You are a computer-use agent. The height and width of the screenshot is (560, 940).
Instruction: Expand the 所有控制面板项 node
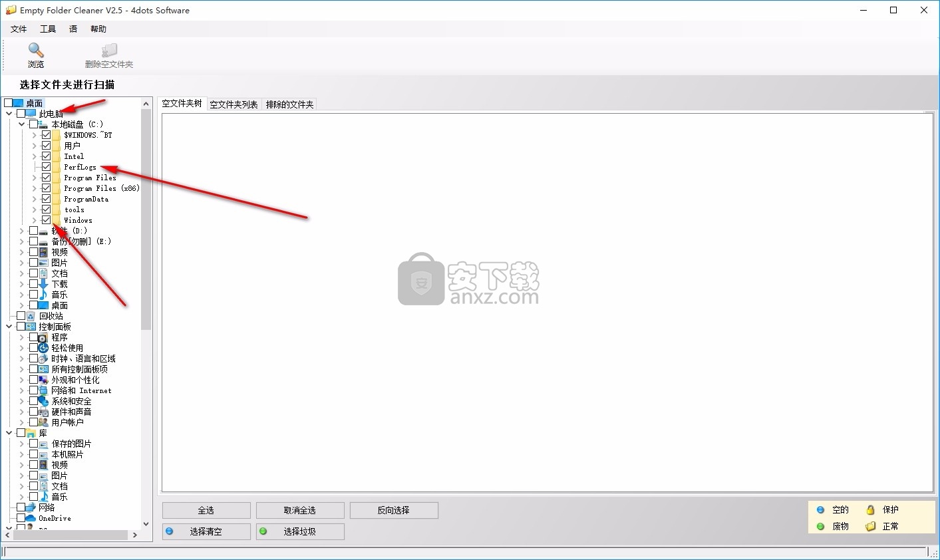click(22, 369)
